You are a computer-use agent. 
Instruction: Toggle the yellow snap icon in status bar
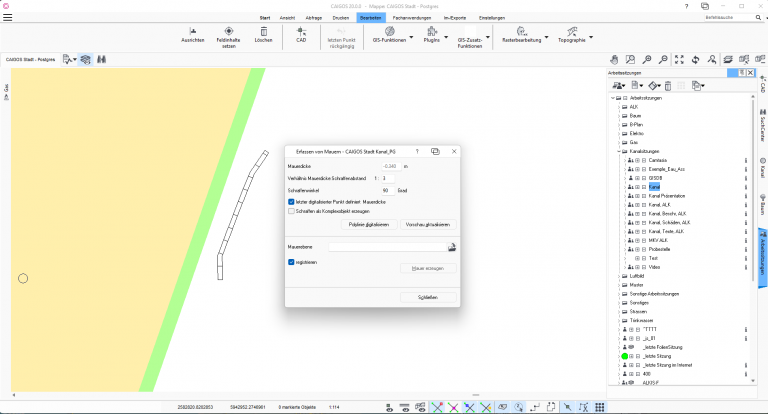[485, 407]
